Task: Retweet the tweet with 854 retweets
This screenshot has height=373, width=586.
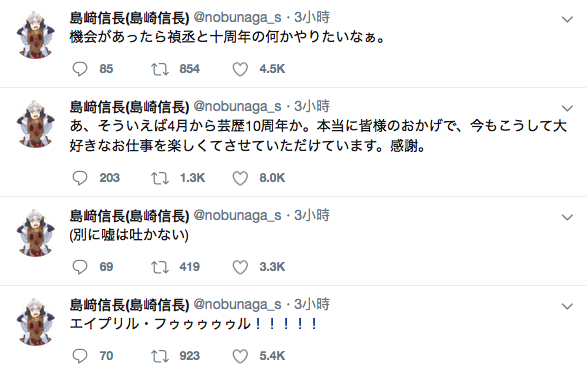Action: (x=160, y=69)
